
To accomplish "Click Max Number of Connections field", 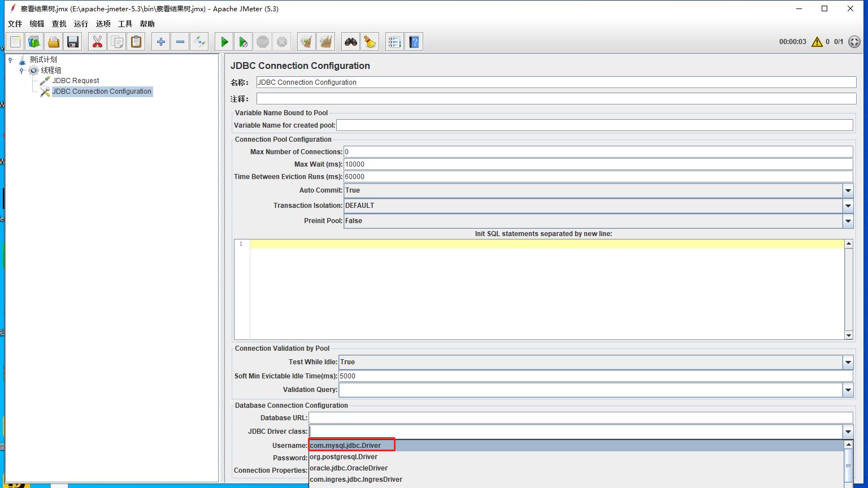I will tap(598, 152).
